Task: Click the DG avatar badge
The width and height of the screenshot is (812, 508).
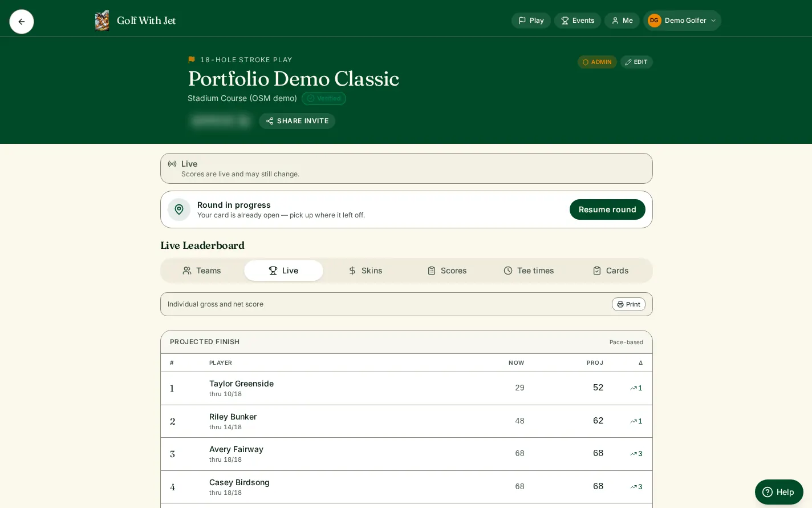Action: point(654,21)
